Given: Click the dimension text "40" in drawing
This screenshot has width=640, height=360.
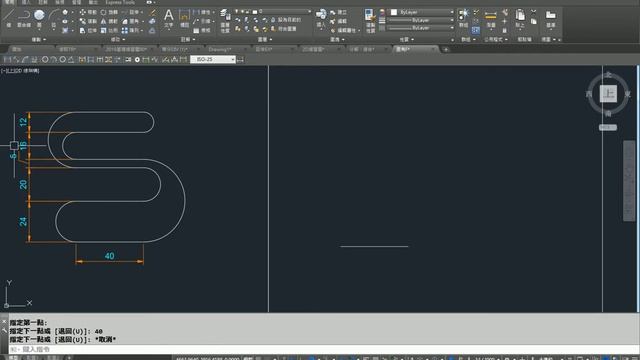Looking at the screenshot, I should 109,256.
